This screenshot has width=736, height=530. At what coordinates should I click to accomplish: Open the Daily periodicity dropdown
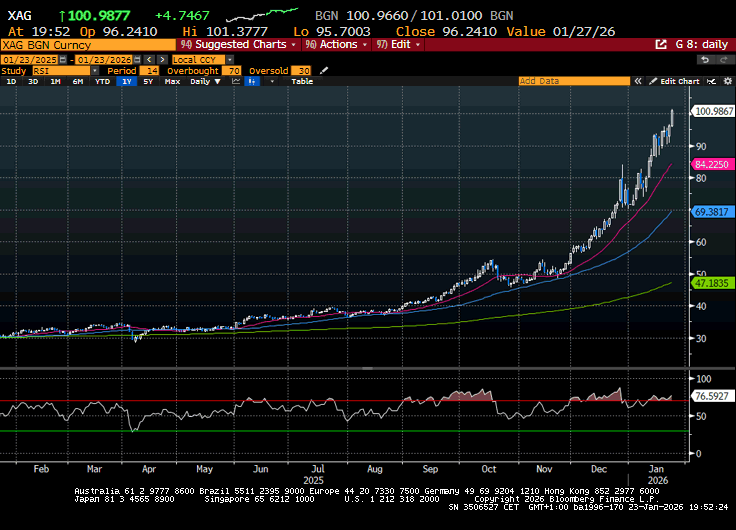(203, 81)
